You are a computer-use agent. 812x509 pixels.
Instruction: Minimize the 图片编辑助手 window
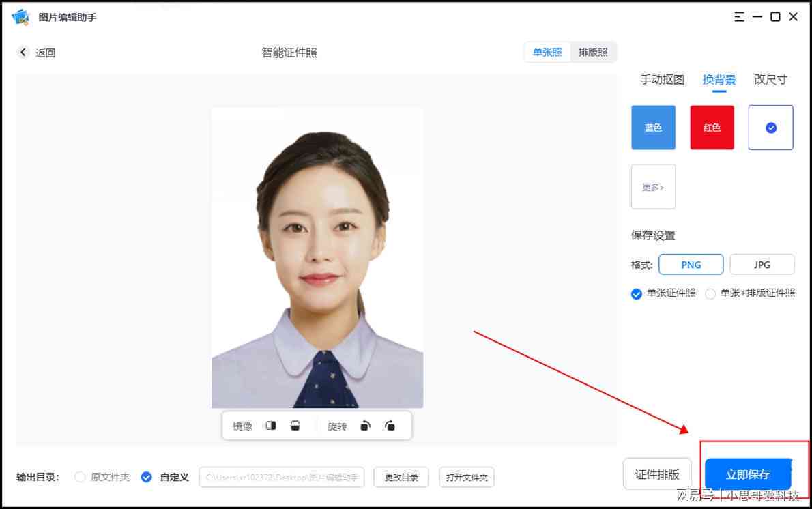click(x=757, y=17)
